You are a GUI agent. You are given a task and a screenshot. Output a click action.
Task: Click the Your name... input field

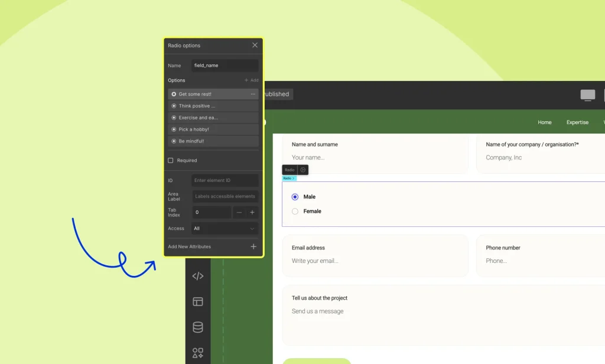click(375, 158)
